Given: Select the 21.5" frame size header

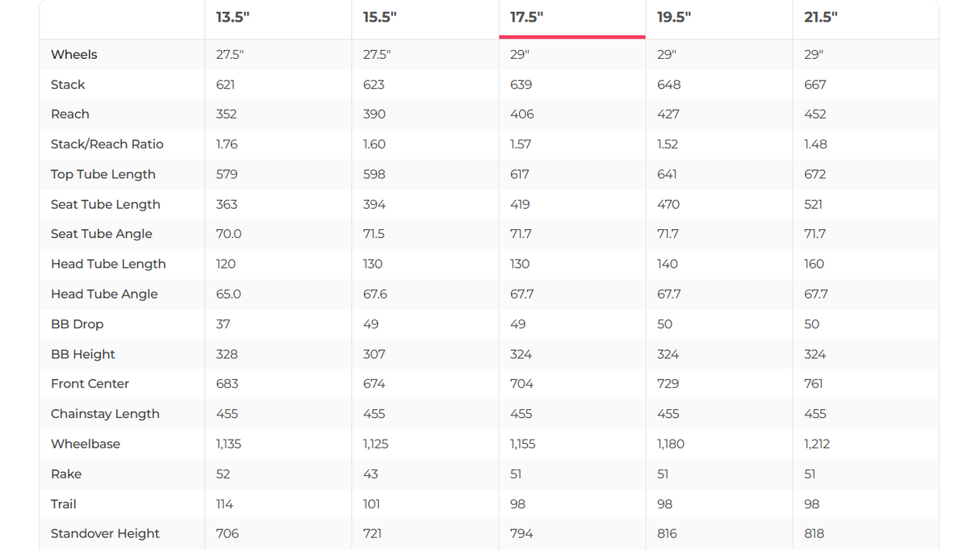Looking at the screenshot, I should click(x=820, y=18).
